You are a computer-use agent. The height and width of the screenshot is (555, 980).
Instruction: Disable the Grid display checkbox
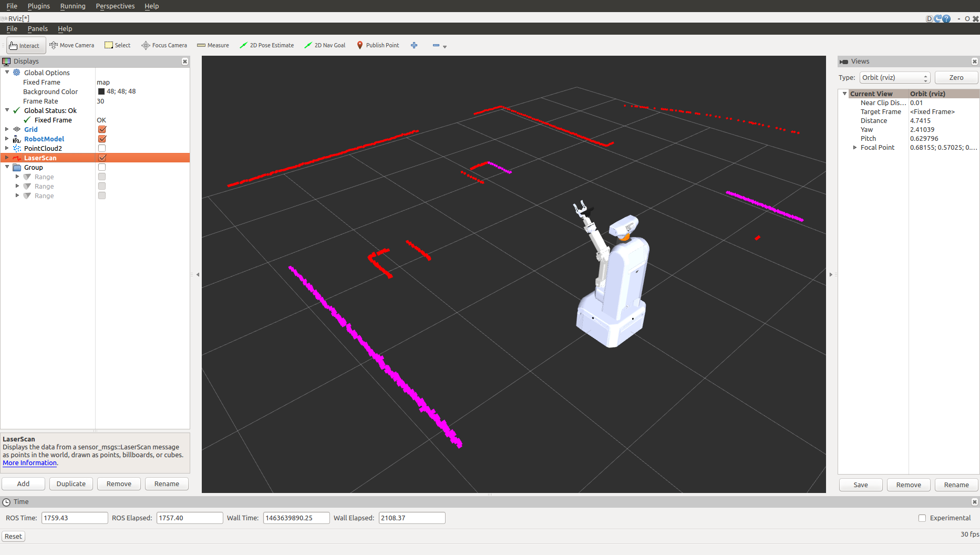(102, 130)
